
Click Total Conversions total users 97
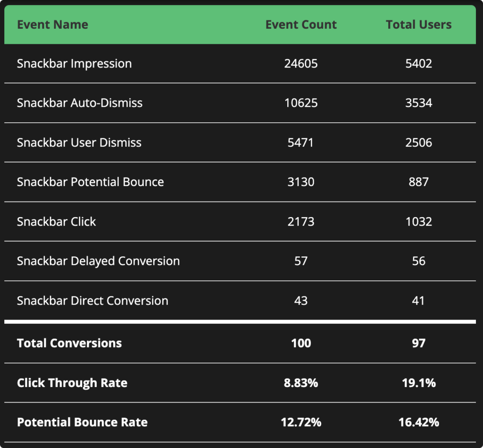pos(418,343)
